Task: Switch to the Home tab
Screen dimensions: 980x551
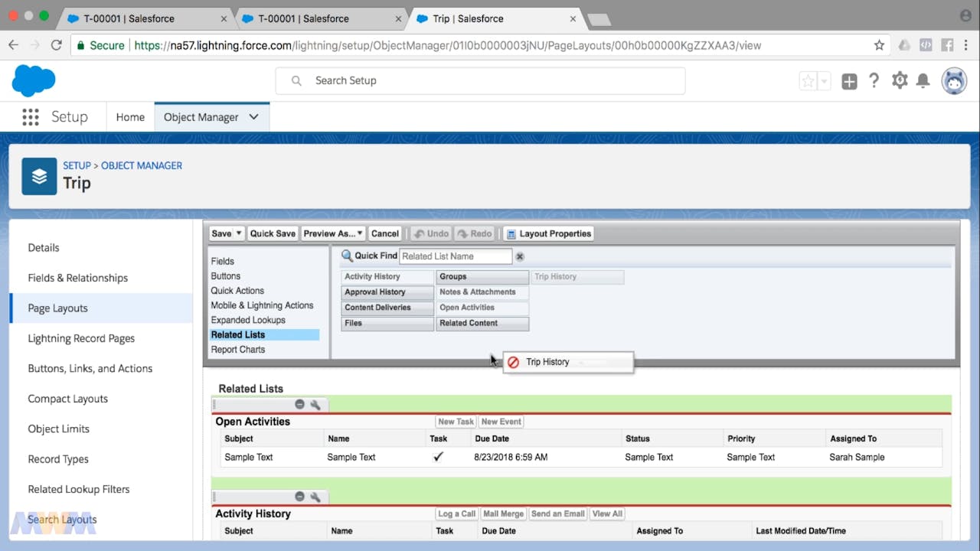Action: tap(130, 117)
